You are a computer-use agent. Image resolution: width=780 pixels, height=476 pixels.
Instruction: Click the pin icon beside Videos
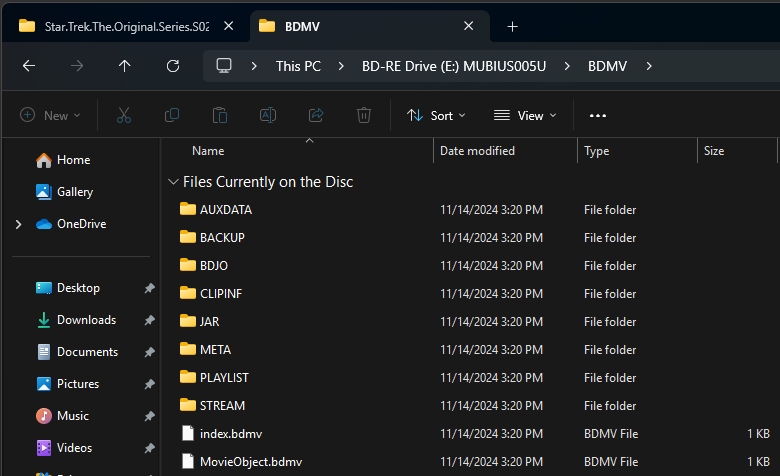pyautogui.click(x=149, y=448)
